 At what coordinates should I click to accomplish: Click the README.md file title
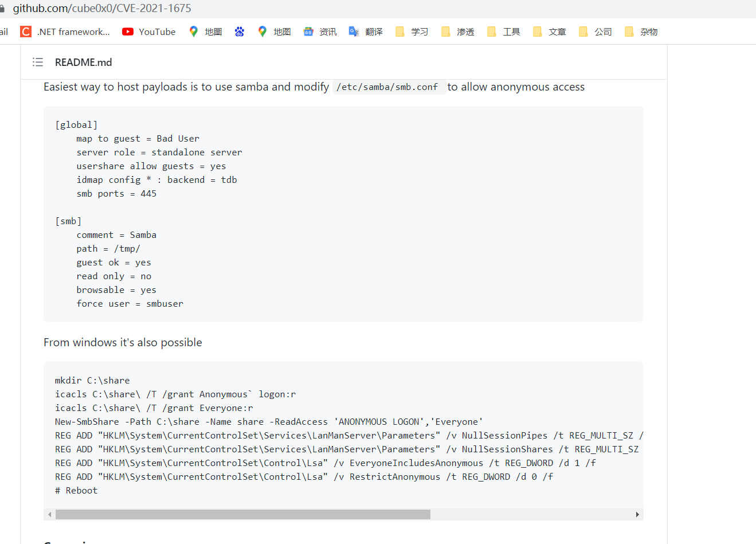point(83,62)
